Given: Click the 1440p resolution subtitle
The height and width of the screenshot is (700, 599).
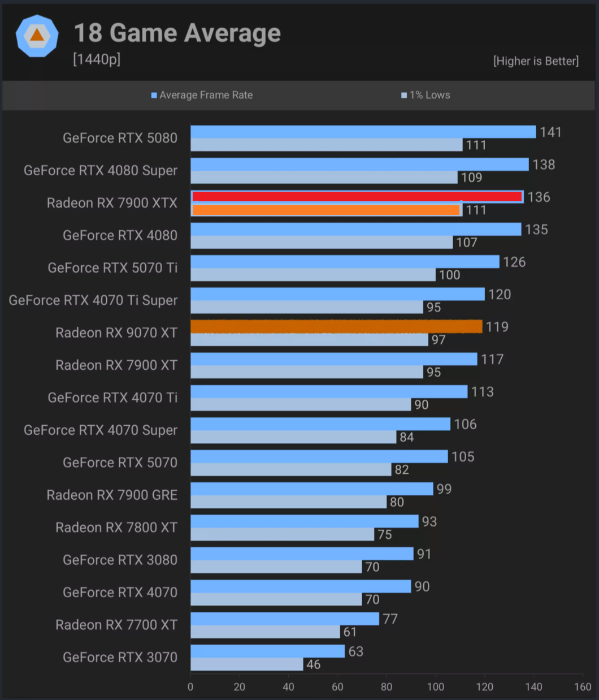Looking at the screenshot, I should point(97,59).
